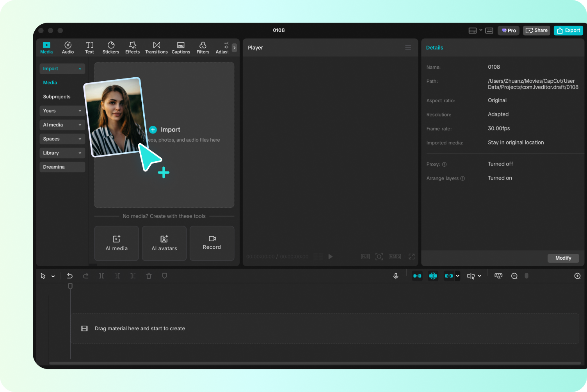Open the AI media dropdown in sidebar

[62, 125]
